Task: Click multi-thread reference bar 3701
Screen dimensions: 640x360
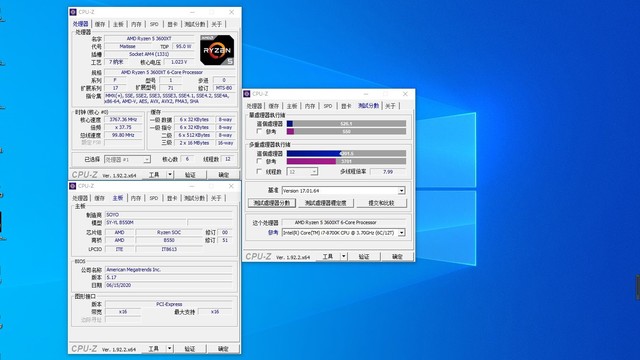Action: coord(346,161)
